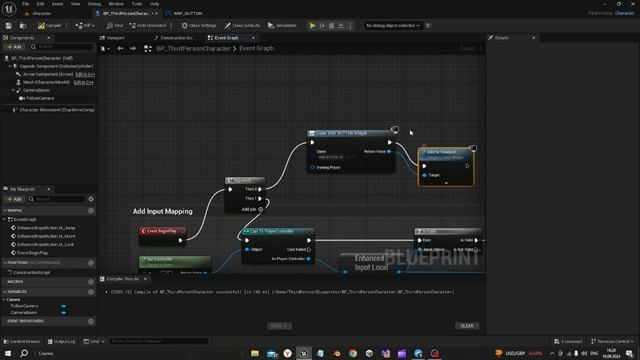Open graph bookmarks dropdown

coord(105,49)
